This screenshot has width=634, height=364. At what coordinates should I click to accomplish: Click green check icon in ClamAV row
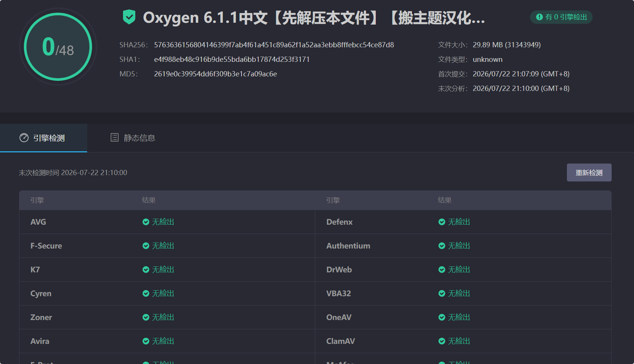coord(442,341)
